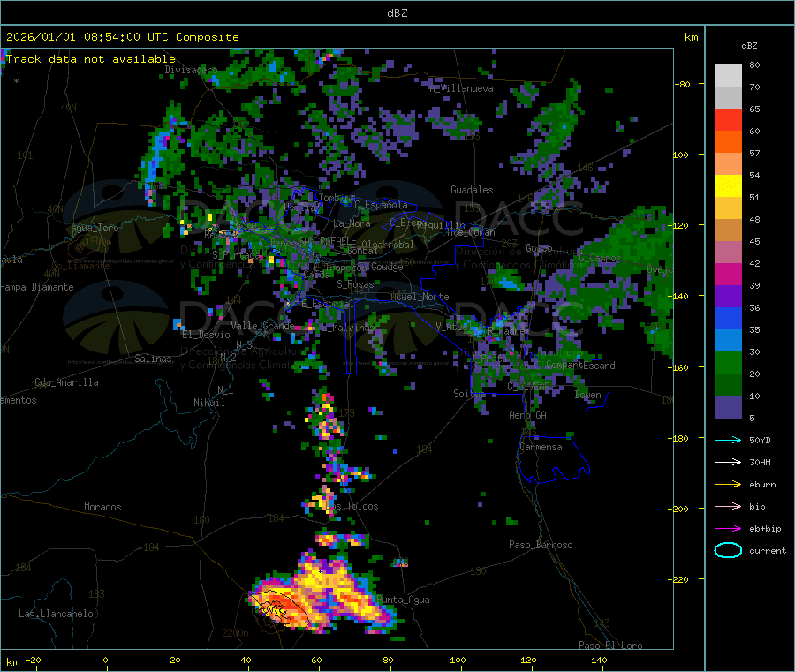The width and height of the screenshot is (795, 672).
Task: Click the yellow eburn arrow icon
Action: [x=728, y=485]
